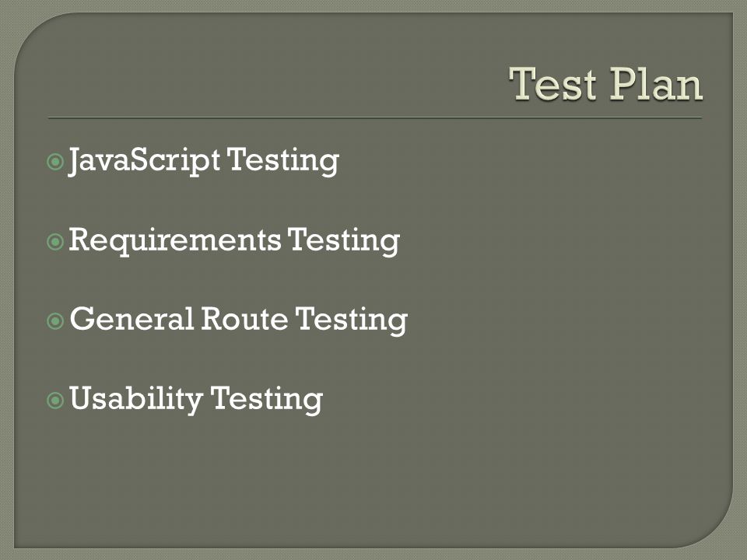Screen dimensions: 747x560
Task: Click the "Requirements Testing" bullet text
Action: pyautogui.click(x=234, y=241)
